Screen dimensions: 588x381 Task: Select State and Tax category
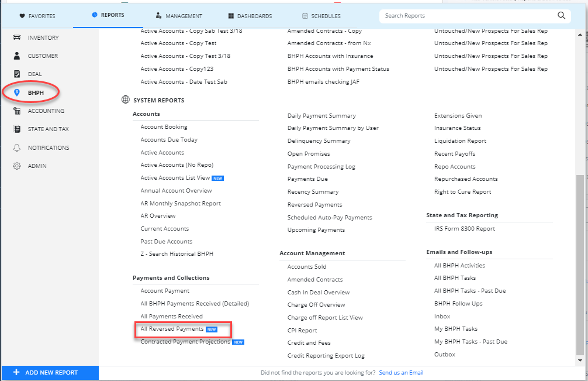pos(49,129)
